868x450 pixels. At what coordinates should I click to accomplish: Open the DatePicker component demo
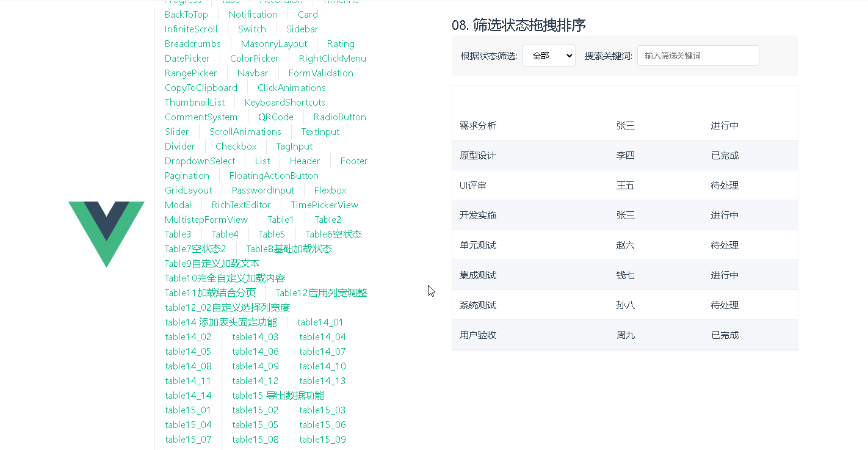coord(187,58)
